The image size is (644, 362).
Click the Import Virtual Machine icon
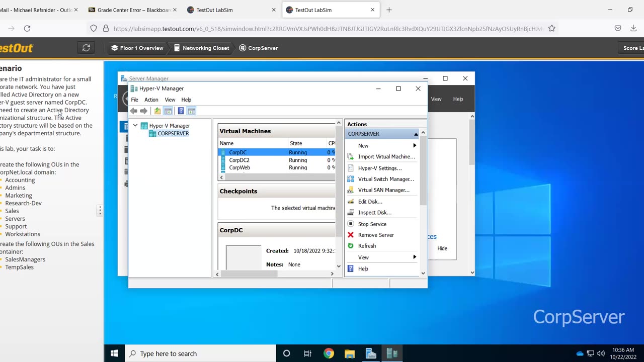(x=351, y=156)
